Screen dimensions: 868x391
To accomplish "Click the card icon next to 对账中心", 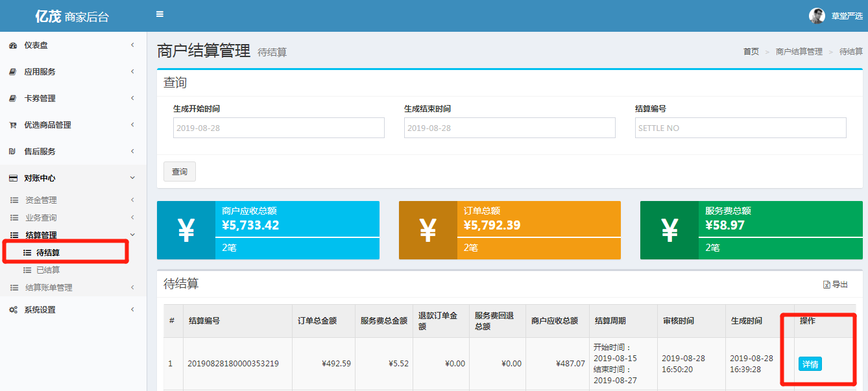I will pyautogui.click(x=12, y=178).
